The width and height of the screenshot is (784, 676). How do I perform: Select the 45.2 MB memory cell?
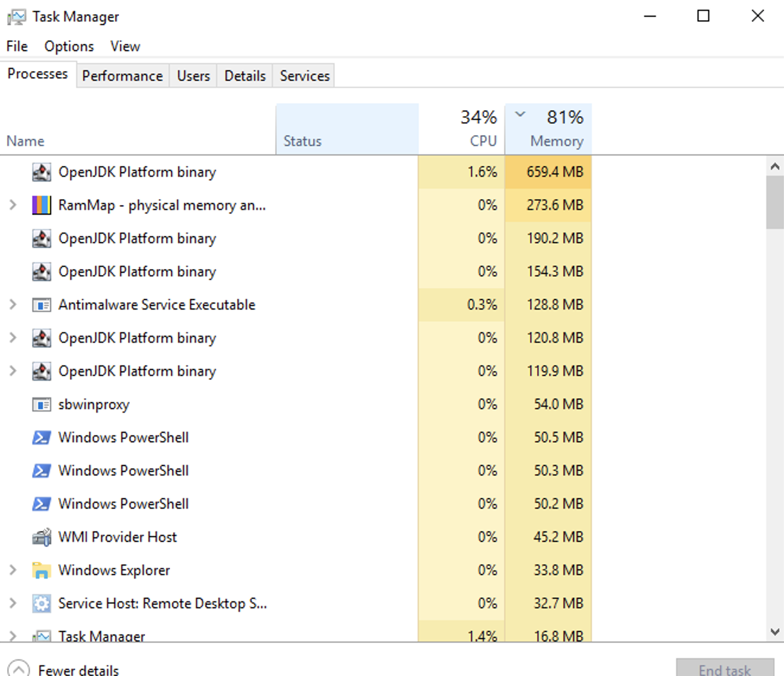coord(549,537)
